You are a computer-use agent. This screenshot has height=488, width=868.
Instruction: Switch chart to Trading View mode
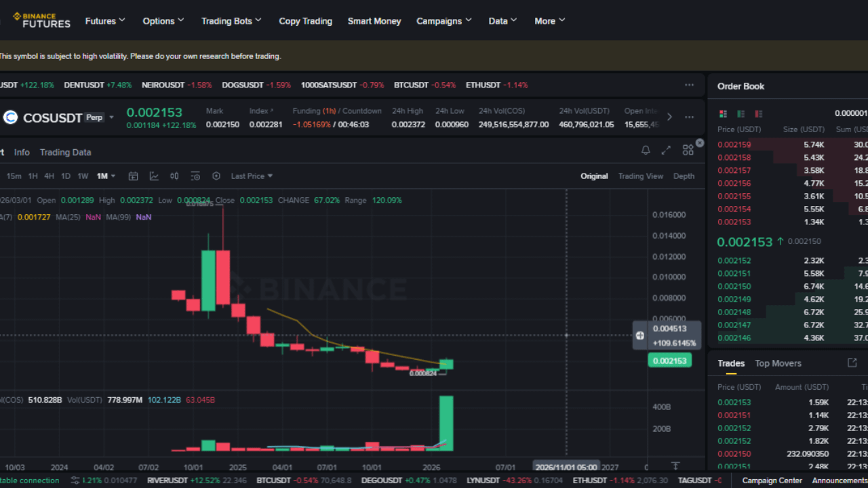pos(641,176)
